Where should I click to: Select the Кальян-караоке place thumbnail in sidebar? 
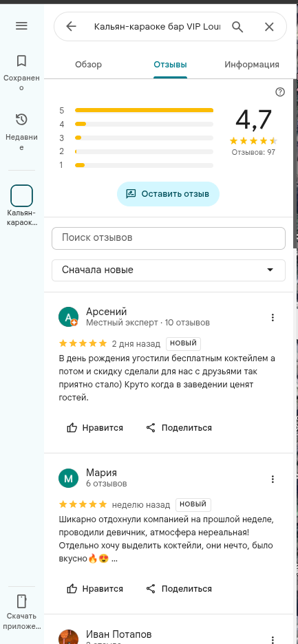(x=21, y=195)
